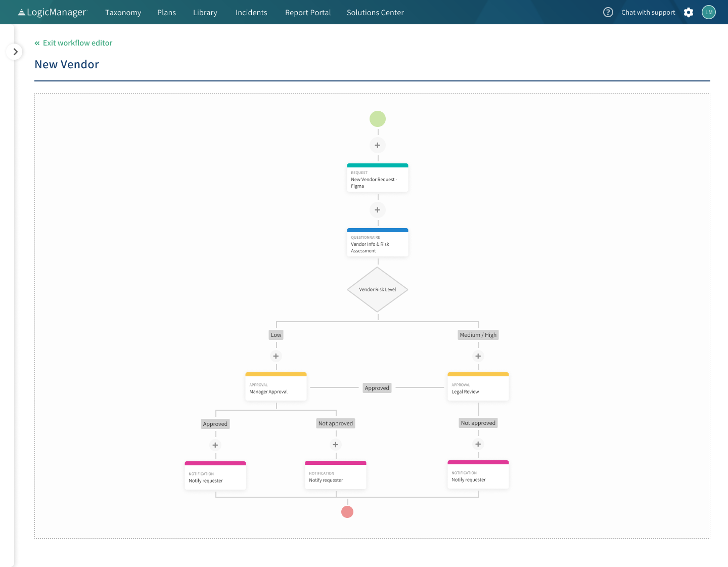728x567 pixels.
Task: Open the Incidents menu item
Action: tap(251, 12)
